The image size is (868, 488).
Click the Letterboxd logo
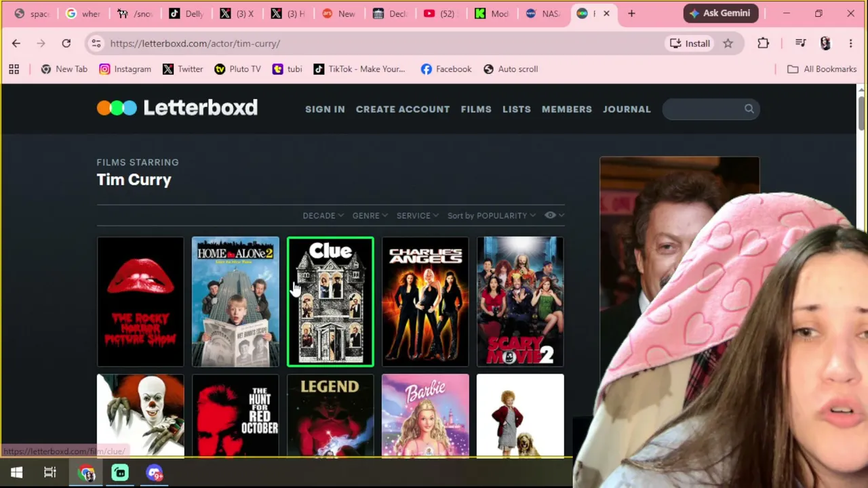[x=177, y=108]
